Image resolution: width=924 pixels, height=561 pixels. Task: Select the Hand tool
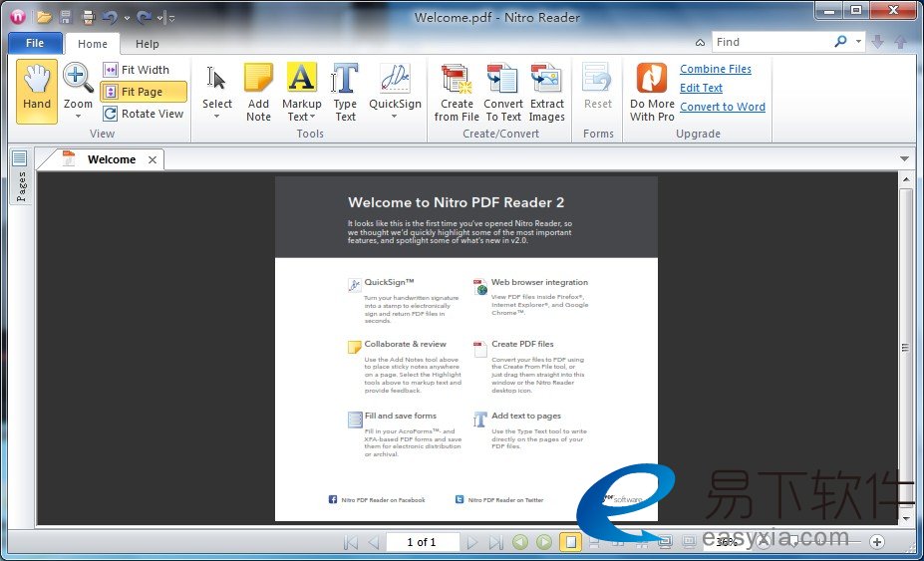click(37, 91)
